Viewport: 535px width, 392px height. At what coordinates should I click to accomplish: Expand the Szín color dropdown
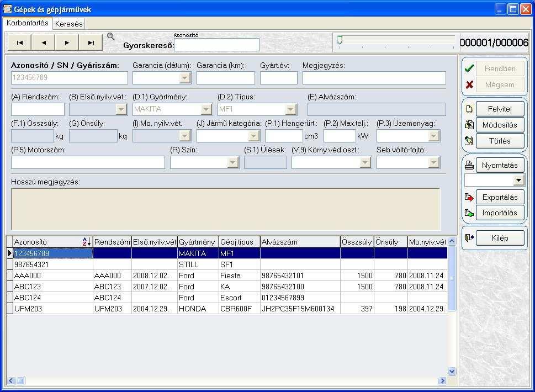[232, 162]
